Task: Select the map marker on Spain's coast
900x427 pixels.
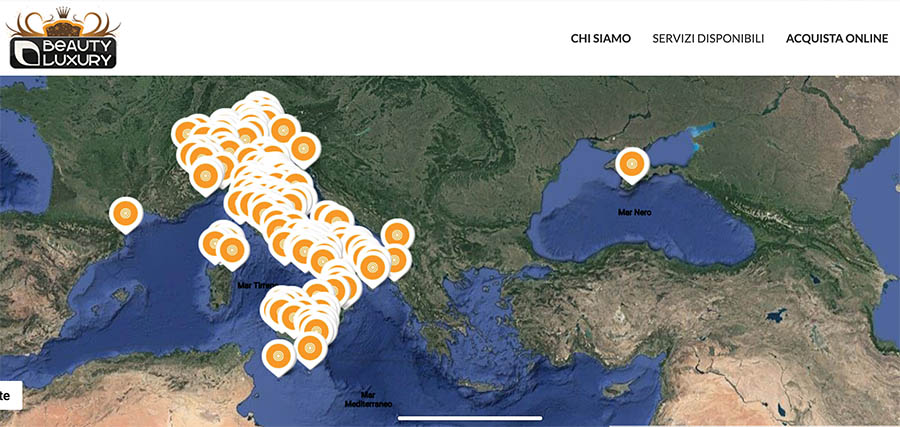Action: tap(126, 214)
